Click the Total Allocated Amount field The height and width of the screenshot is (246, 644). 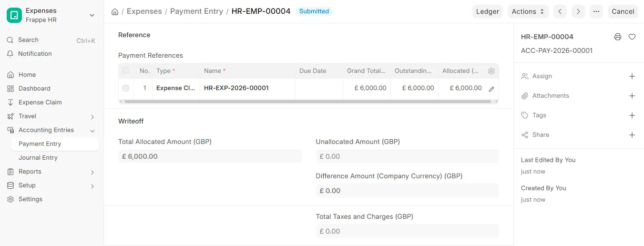pyautogui.click(x=210, y=156)
